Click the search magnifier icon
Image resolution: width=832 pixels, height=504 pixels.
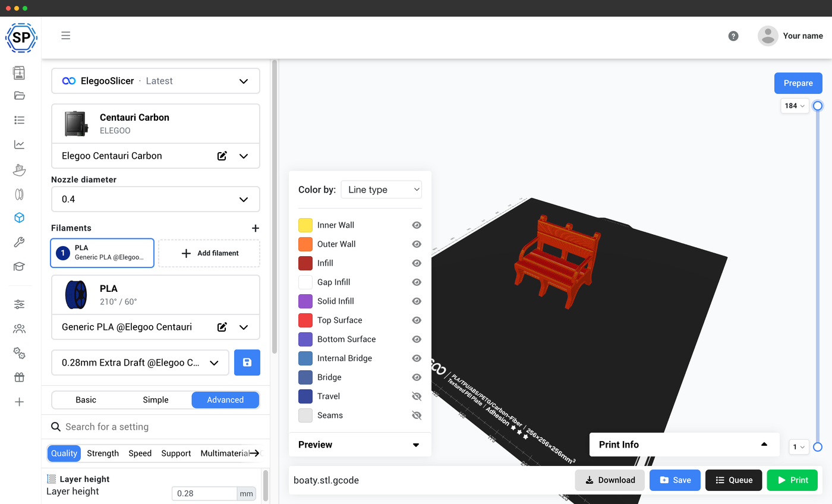56,427
